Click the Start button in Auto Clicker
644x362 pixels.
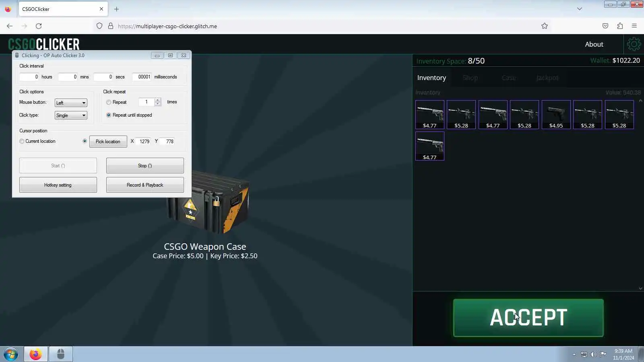pos(58,166)
